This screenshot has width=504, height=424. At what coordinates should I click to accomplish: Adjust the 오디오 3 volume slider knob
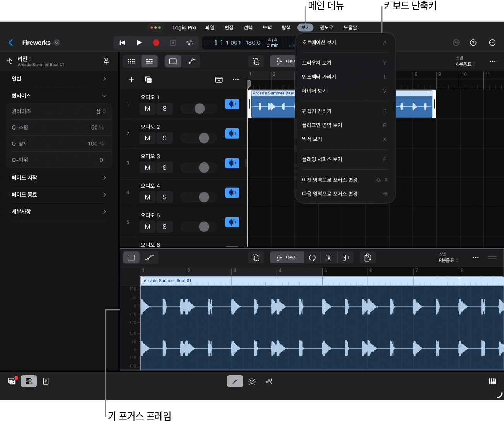point(204,168)
